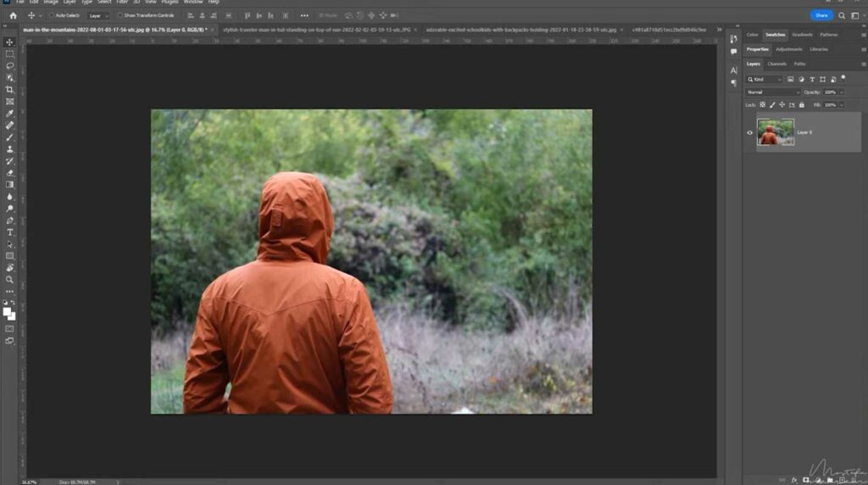Open the Fill slider arrow

point(842,104)
